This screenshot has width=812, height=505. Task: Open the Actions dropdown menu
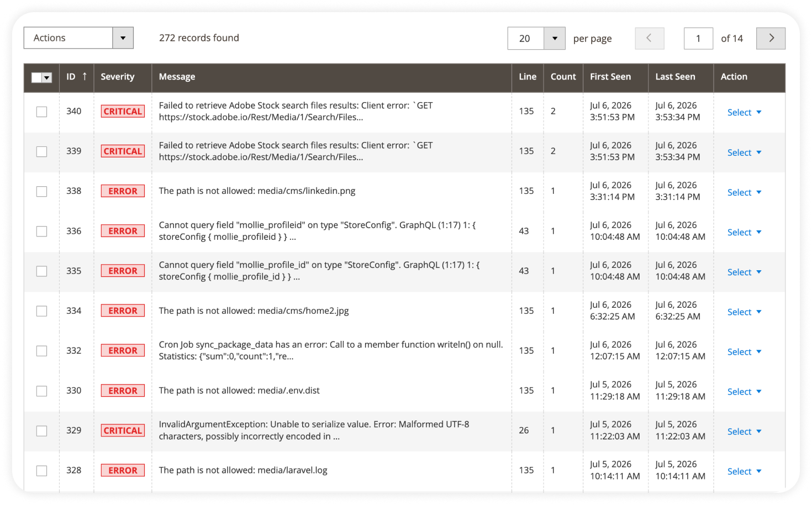coord(78,38)
